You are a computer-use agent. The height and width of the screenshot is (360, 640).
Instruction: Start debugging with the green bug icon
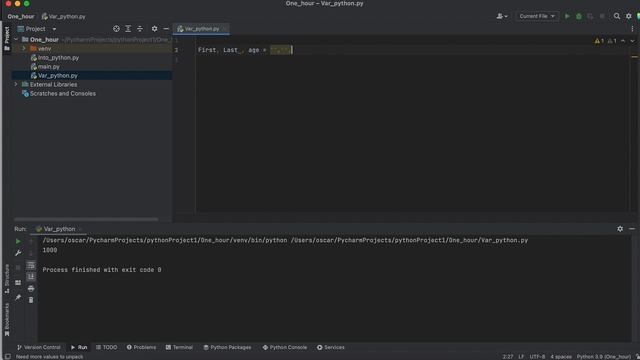point(579,16)
